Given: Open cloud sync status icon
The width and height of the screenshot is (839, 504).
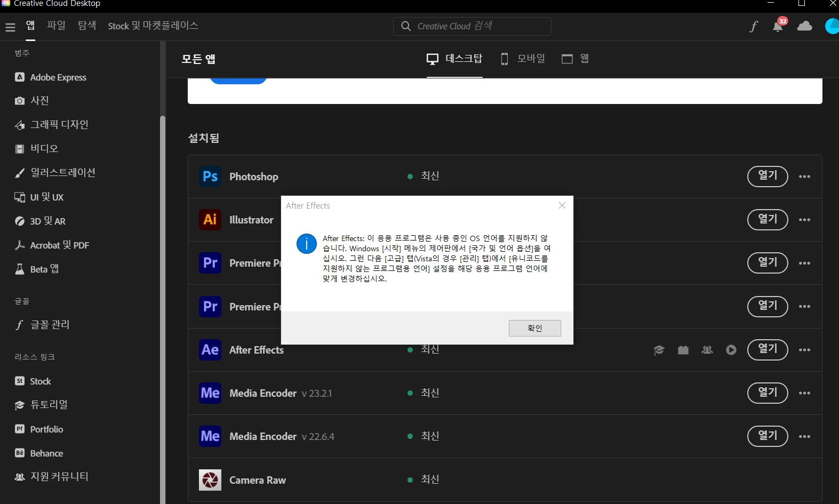Looking at the screenshot, I should pos(804,26).
